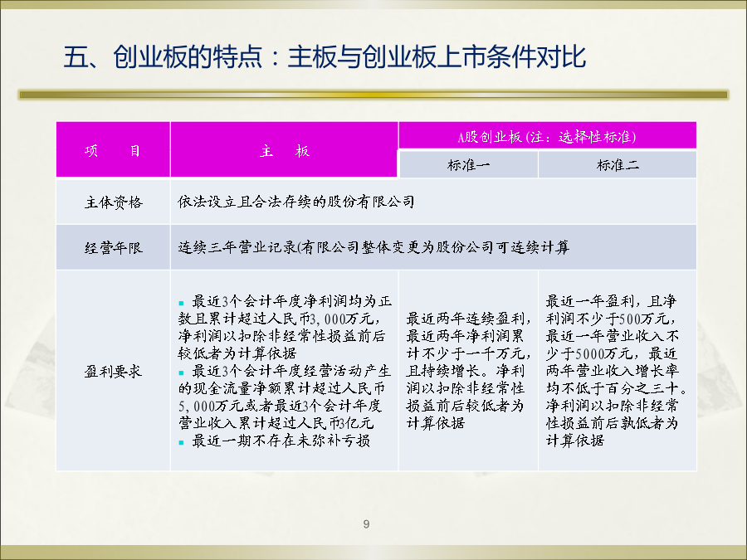The width and height of the screenshot is (747, 560).
Task: Select the A股创业板 (注：选择性标准) header
Action: tap(547, 136)
